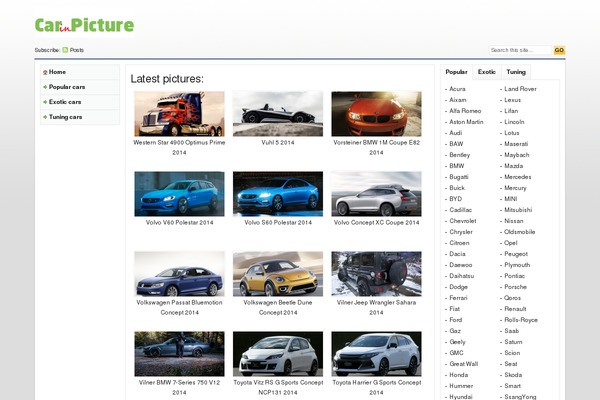Click Volvo V60 Polestar 2014 caption link
The height and width of the screenshot is (400, 600).
point(179,222)
